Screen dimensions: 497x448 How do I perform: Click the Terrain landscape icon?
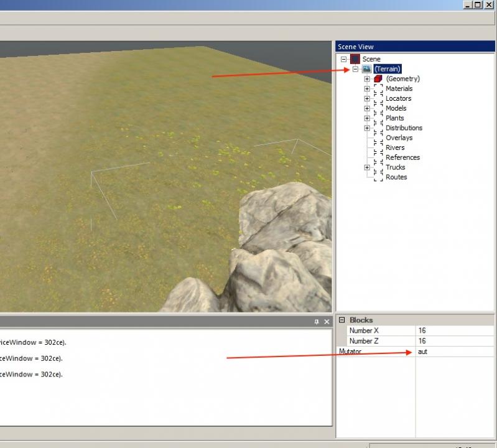pos(366,69)
